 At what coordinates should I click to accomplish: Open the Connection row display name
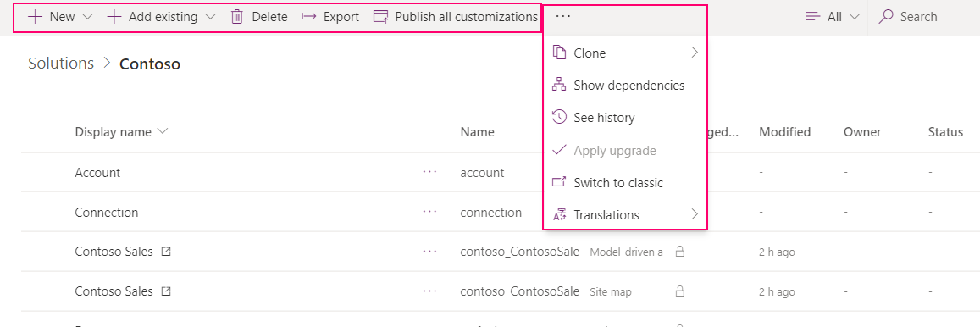pyautogui.click(x=106, y=212)
